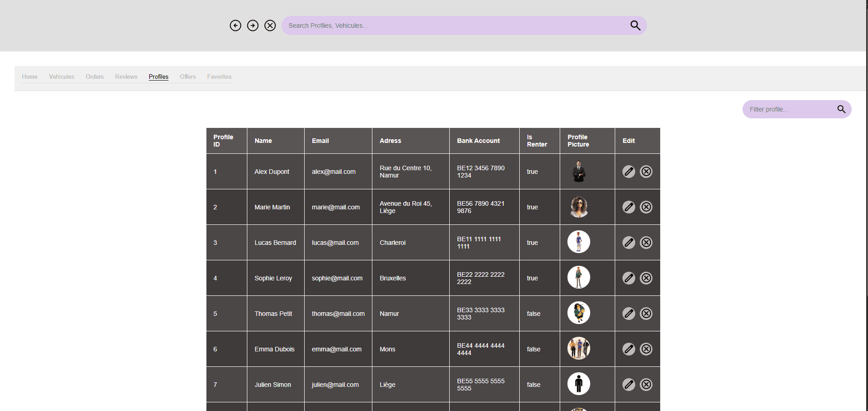Select the Profiles tab
Viewport: 868px width, 411px height.
click(159, 77)
